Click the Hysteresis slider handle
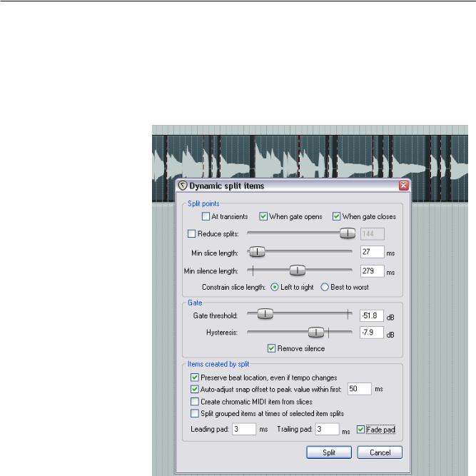 (x=316, y=332)
